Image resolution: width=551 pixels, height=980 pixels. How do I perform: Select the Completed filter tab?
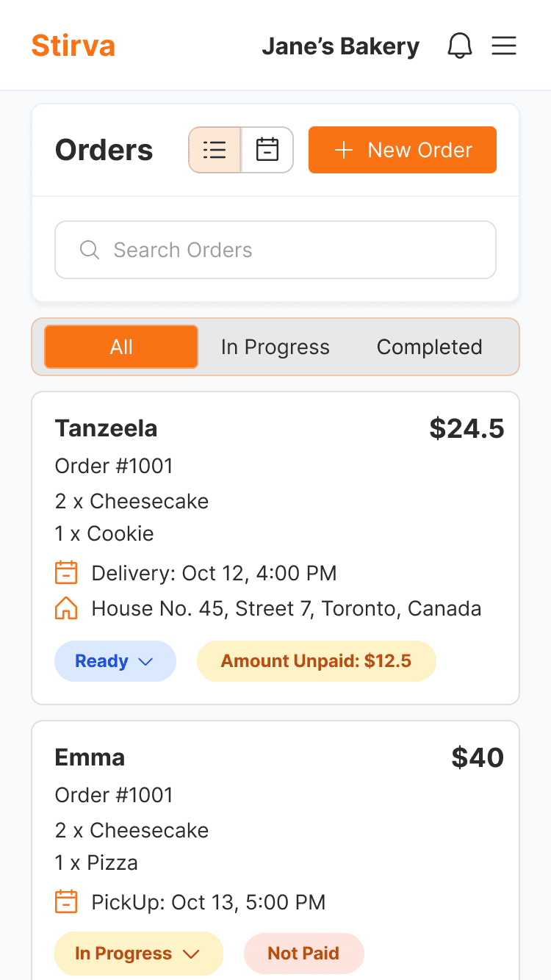coord(430,347)
